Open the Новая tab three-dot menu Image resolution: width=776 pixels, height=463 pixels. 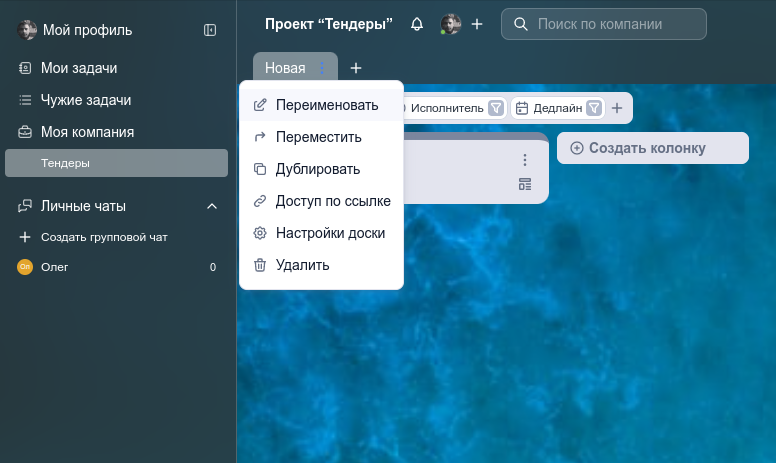pyautogui.click(x=322, y=68)
